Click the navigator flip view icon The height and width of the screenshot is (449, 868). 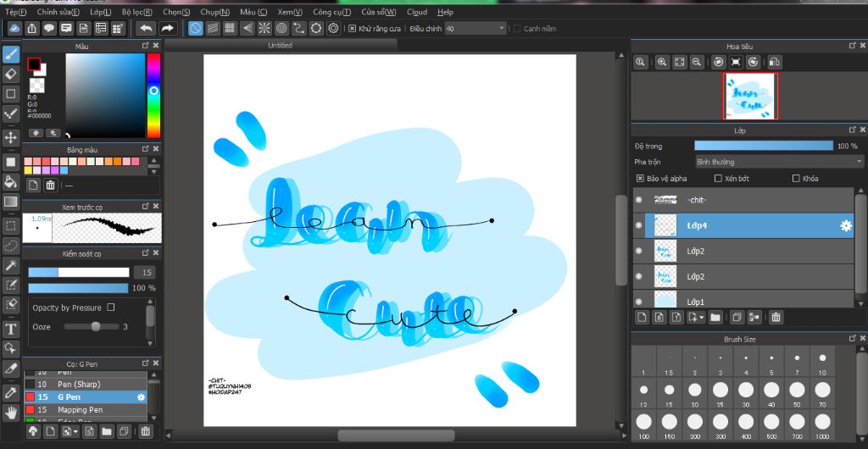(x=775, y=63)
